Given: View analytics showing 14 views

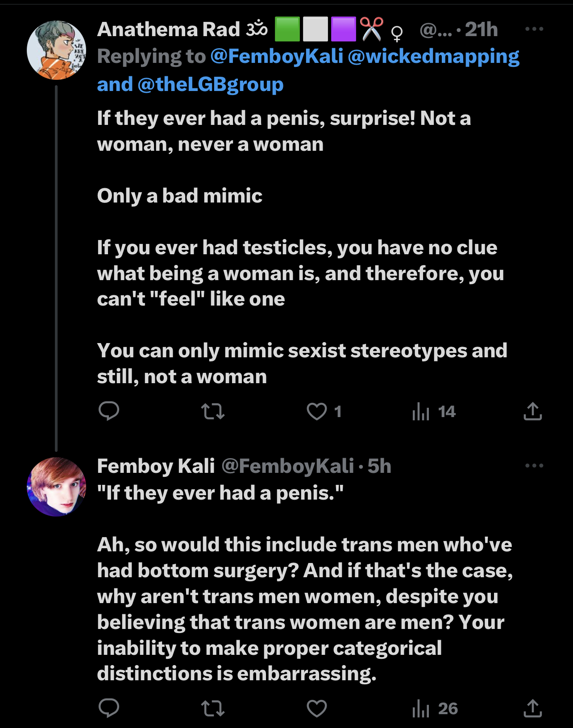Looking at the screenshot, I should tap(434, 411).
